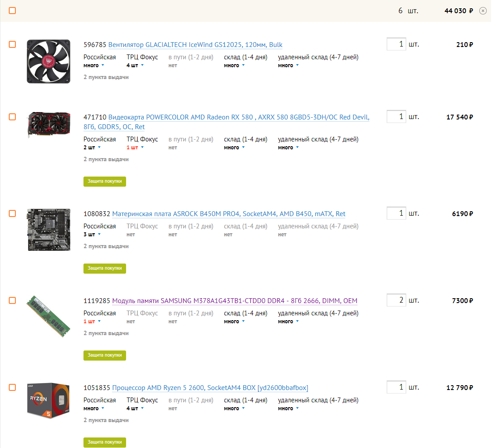Tick the select-all checkbox in the header row
Screen dimensions: 492x448
(x=12, y=11)
